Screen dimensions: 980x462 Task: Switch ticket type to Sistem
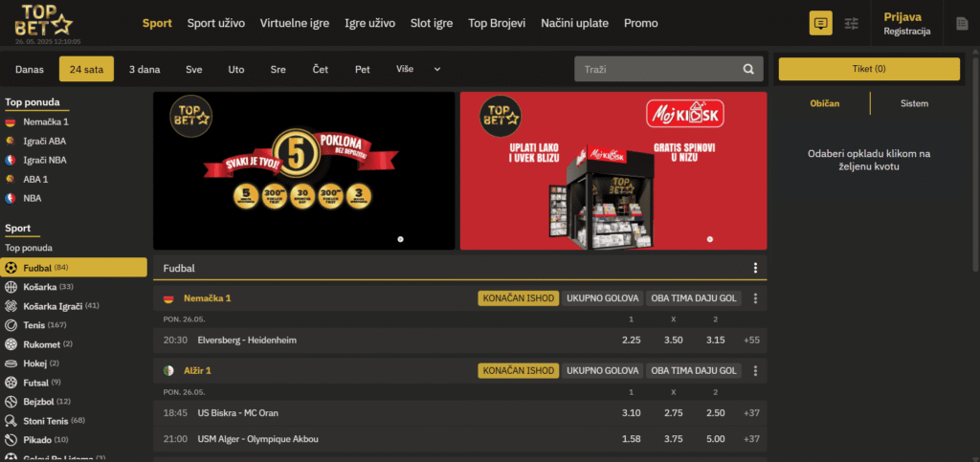coord(914,103)
